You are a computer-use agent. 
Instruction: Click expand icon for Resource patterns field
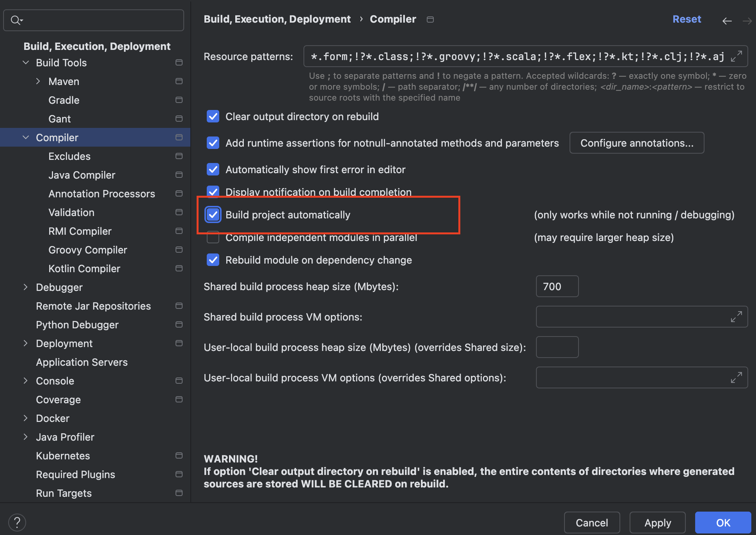click(x=736, y=56)
